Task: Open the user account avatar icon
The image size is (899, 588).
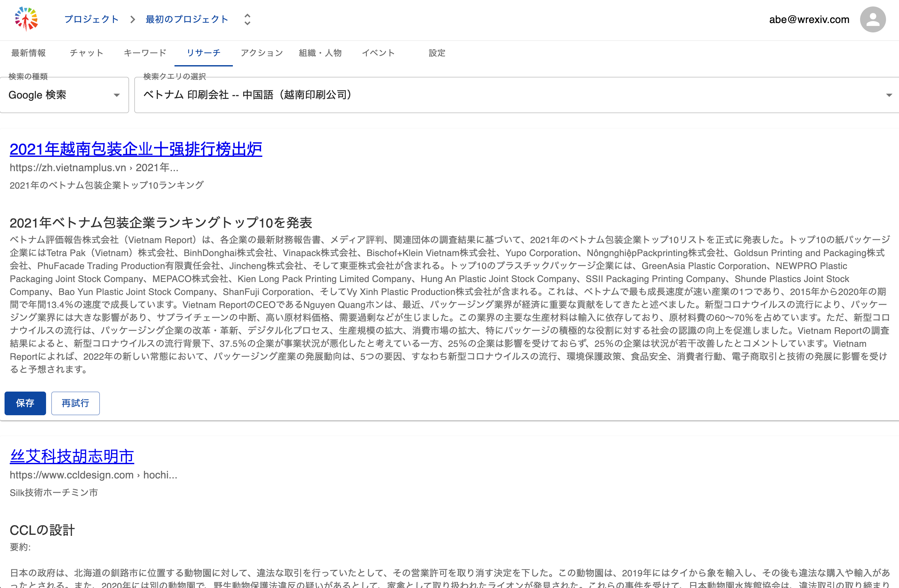Action: (872, 20)
